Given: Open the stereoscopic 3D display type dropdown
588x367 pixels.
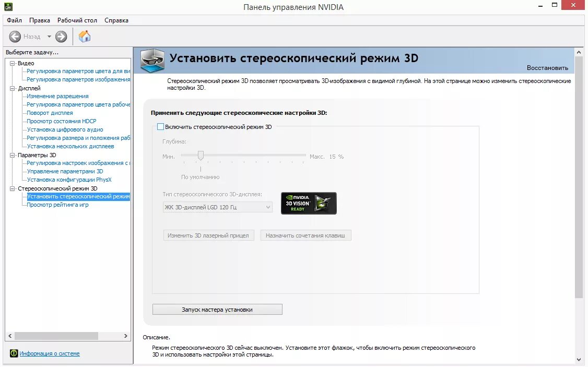Looking at the screenshot, I should (218, 207).
